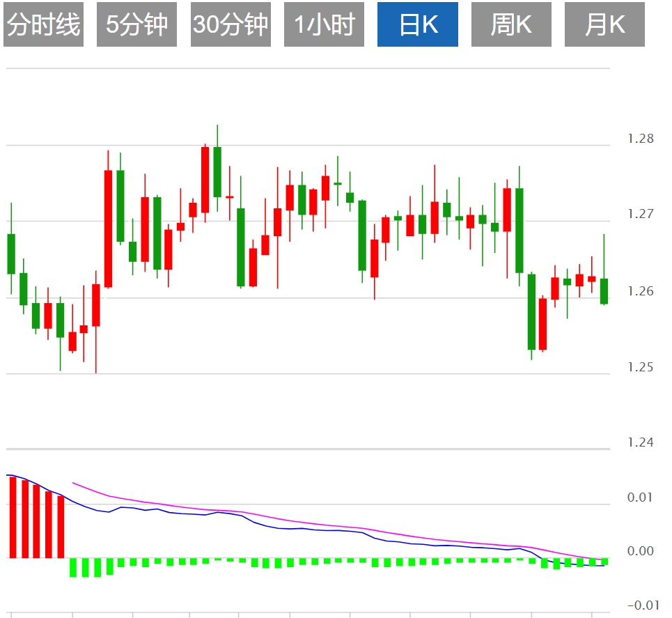Viewport: 672px width, 618px height.
Task: Switch to the 周K weekly tab
Action: coord(511,24)
